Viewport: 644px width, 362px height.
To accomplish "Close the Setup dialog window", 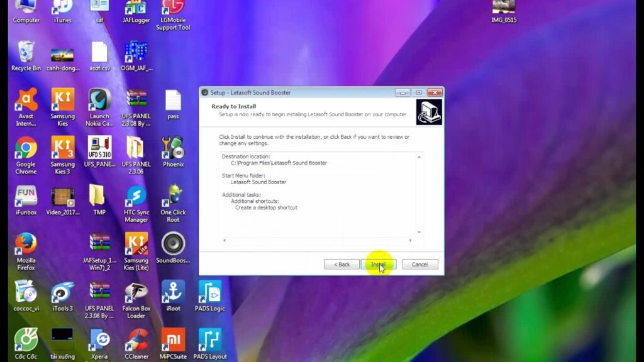I will 435,92.
